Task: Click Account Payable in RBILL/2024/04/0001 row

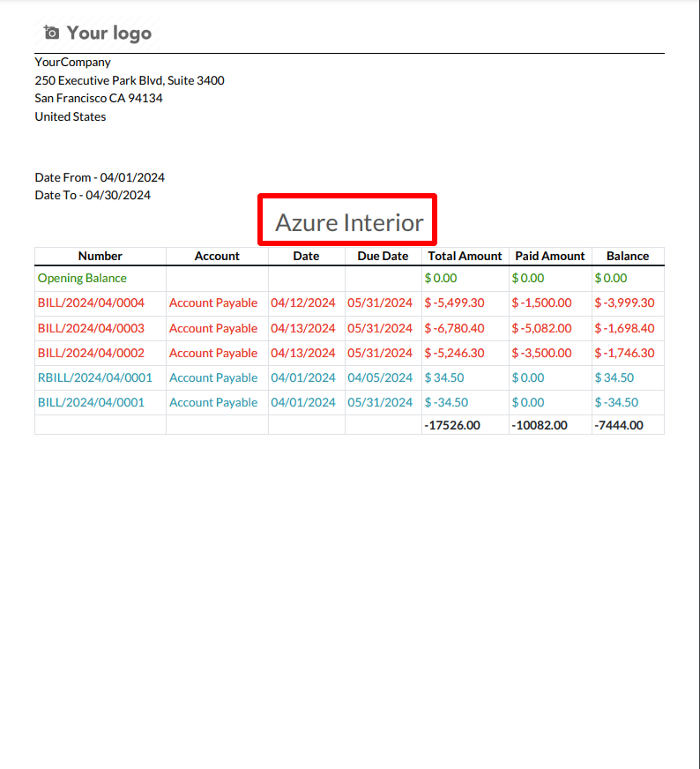Action: point(213,377)
